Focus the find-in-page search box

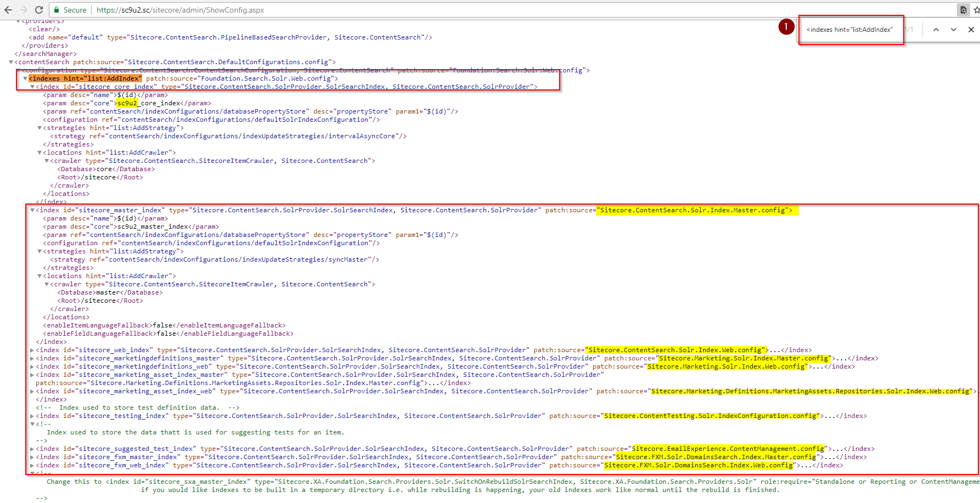pyautogui.click(x=851, y=30)
